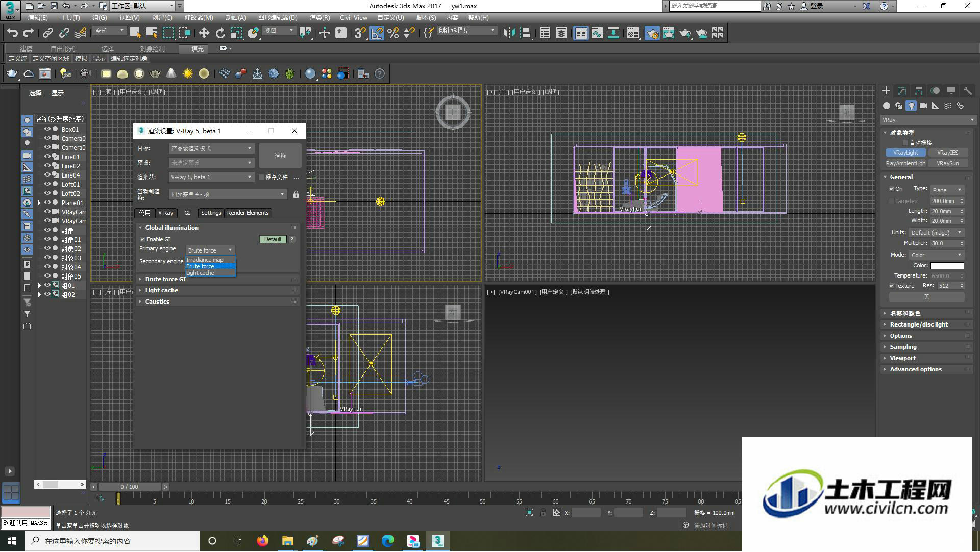Screen dimensions: 980x552
Task: Click the Multiplier value field
Action: [944, 243]
